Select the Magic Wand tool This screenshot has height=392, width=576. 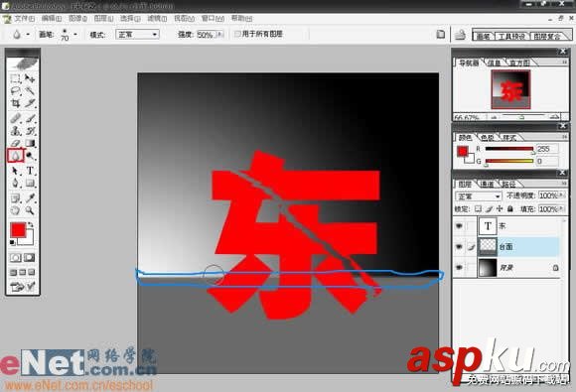[x=30, y=90]
